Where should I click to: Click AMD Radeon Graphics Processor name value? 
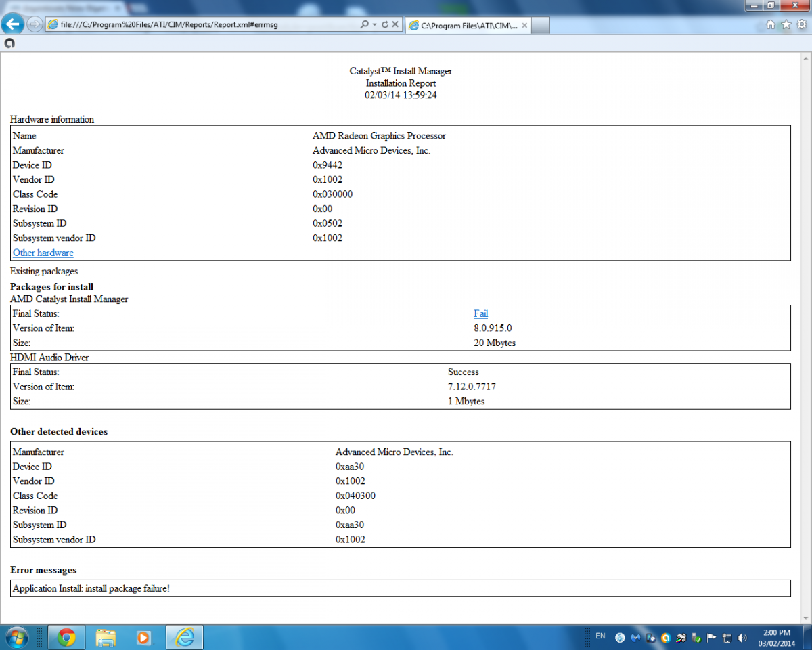tap(379, 135)
